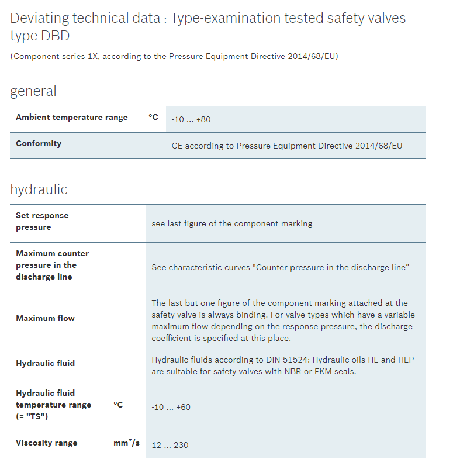This screenshot has height=476, width=460.
Task: Click the 'Component series 1X' subtitle text
Action: pyautogui.click(x=174, y=56)
